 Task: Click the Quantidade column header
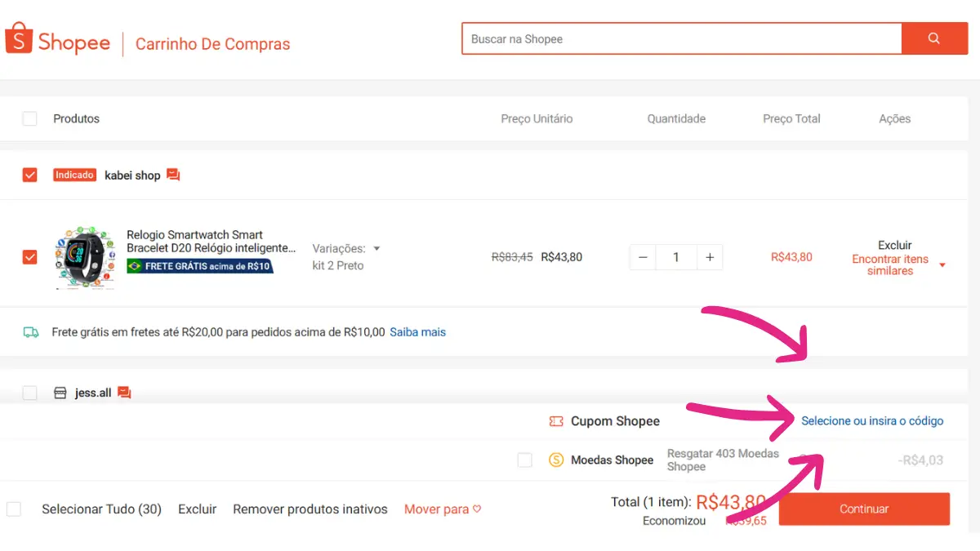pyautogui.click(x=676, y=118)
